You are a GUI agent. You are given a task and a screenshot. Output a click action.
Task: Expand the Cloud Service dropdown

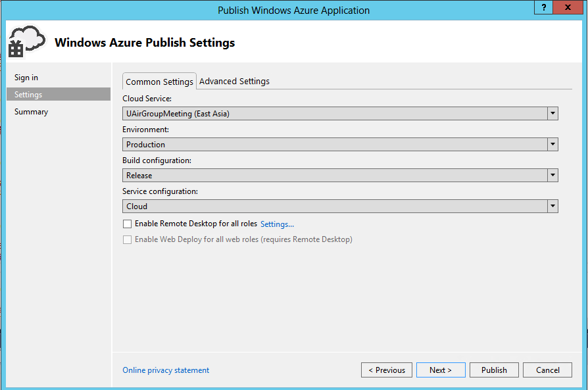point(552,113)
